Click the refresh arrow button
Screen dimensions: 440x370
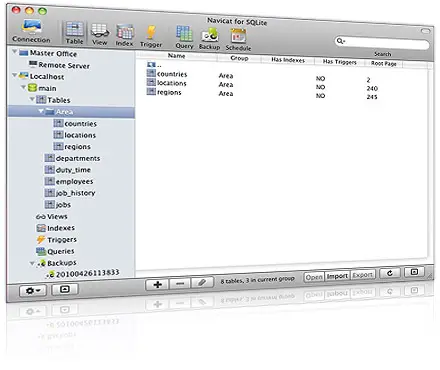tap(390, 274)
